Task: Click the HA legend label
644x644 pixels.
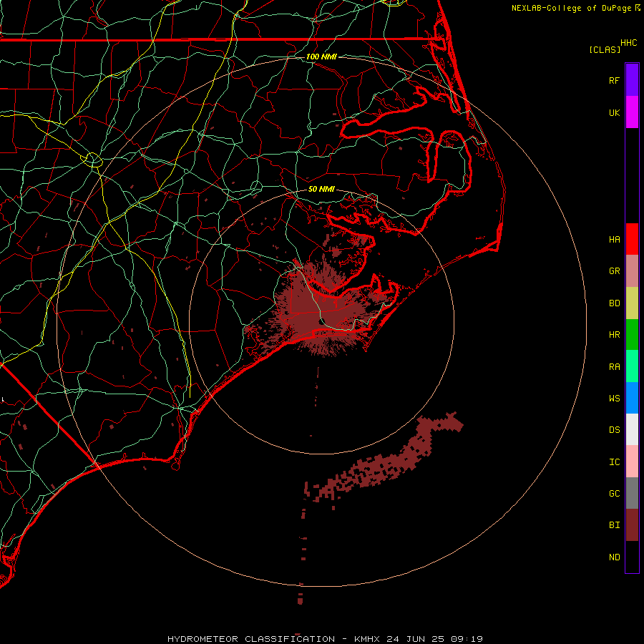Action: coord(614,239)
